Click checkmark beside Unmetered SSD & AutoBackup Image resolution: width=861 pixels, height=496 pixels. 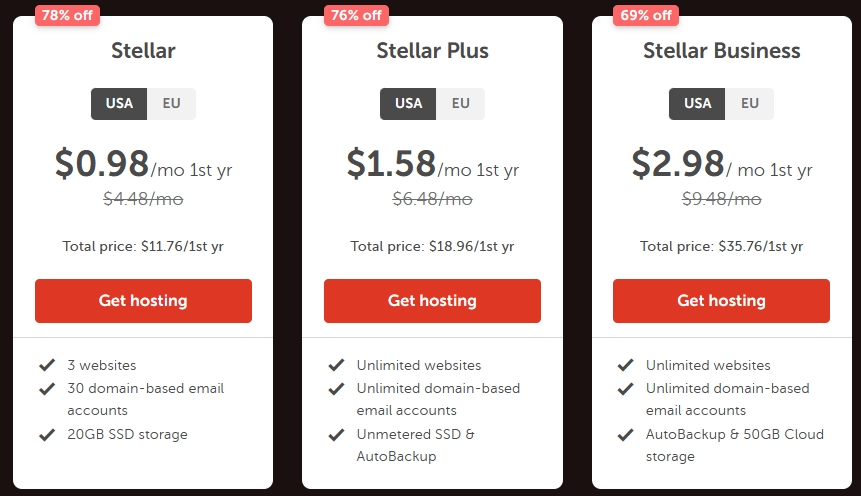[x=336, y=434]
